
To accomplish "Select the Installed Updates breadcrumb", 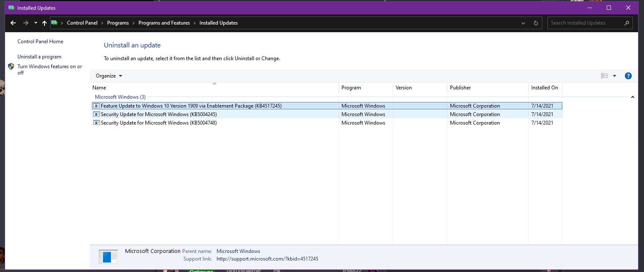I will (219, 23).
